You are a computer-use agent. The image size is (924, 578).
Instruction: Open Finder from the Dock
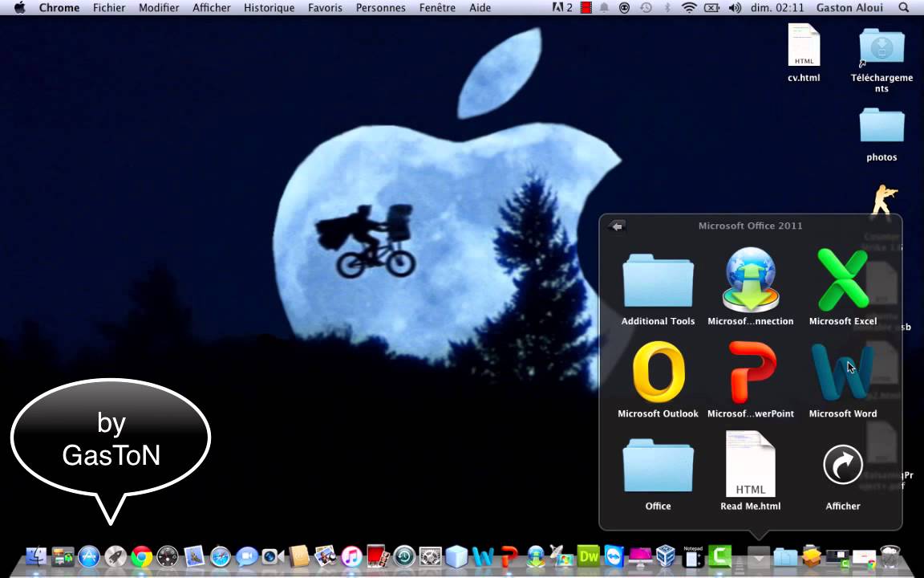pyautogui.click(x=36, y=556)
